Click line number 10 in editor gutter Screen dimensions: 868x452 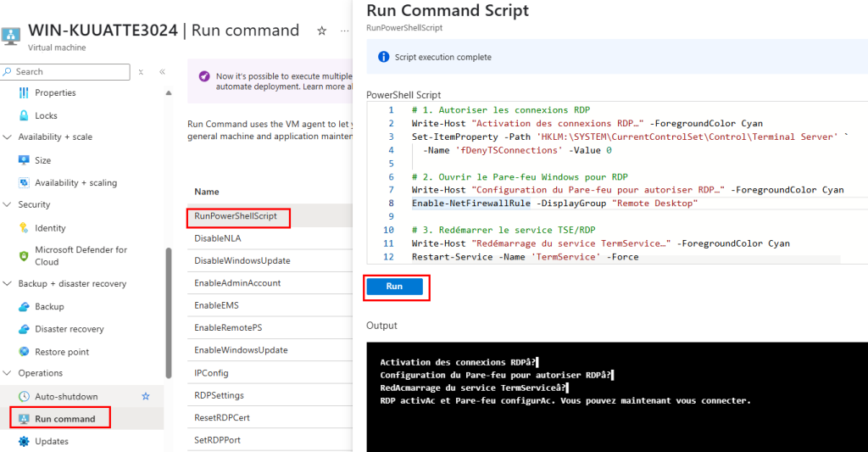tap(388, 230)
